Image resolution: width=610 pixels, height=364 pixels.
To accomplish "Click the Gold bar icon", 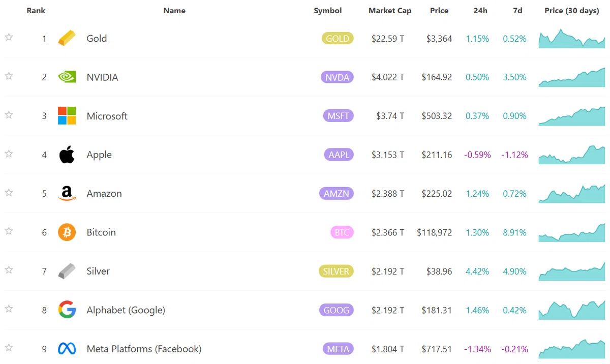I will [67, 38].
